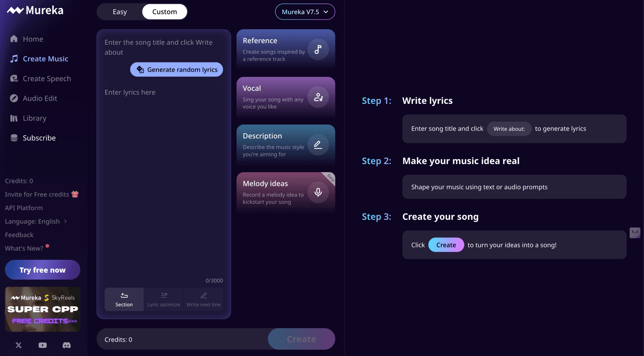The height and width of the screenshot is (356, 644).
Task: Expand the Language: English selector
Action: click(x=36, y=221)
